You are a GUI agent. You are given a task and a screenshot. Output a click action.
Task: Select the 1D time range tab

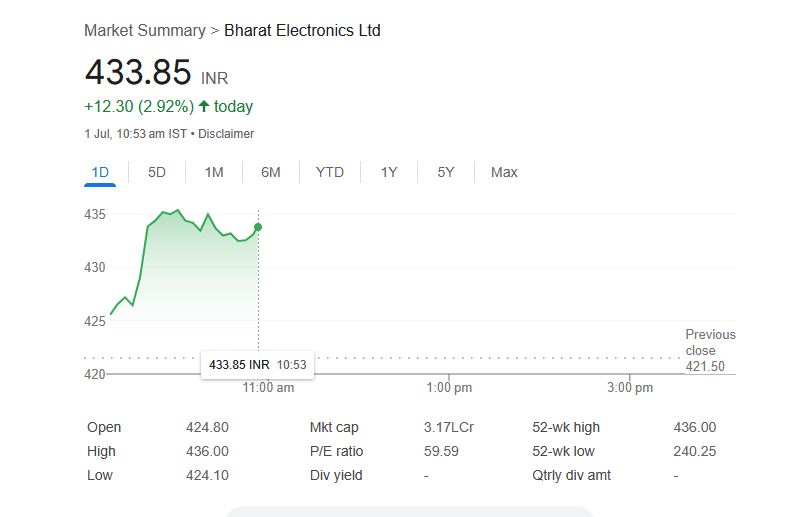coord(100,172)
